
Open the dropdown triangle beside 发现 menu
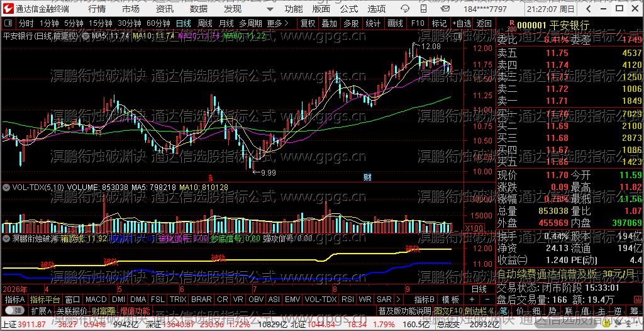(x=270, y=9)
